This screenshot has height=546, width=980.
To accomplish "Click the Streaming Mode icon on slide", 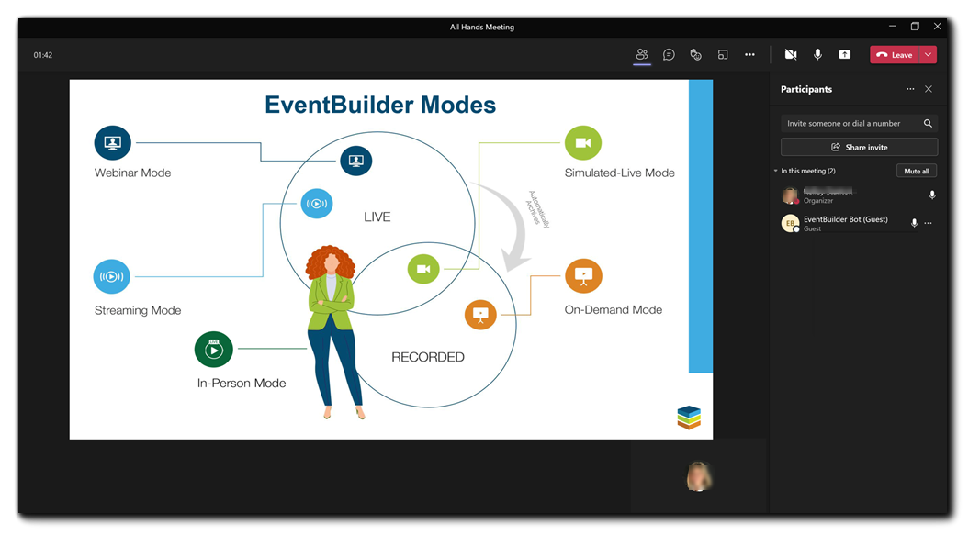I will click(112, 276).
